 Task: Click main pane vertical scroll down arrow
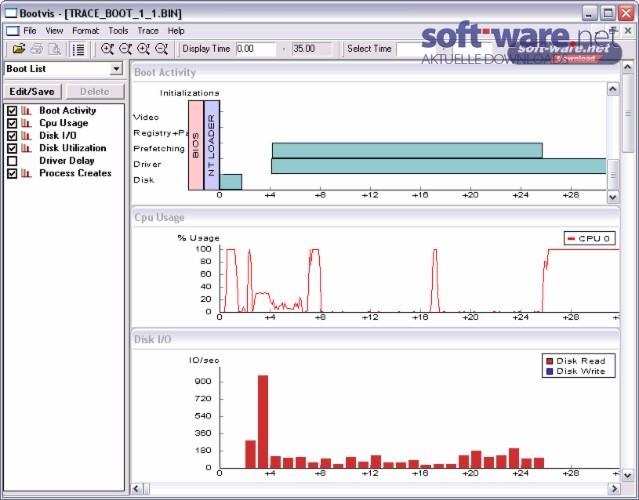628,475
